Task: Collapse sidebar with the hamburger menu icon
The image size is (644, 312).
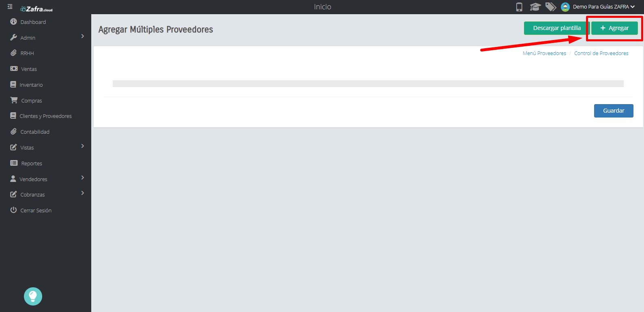Action: (10, 7)
